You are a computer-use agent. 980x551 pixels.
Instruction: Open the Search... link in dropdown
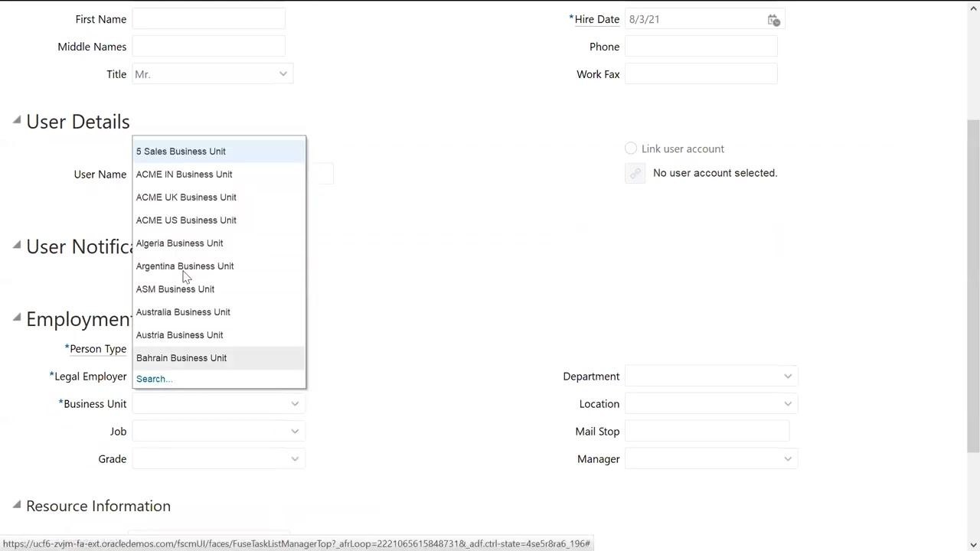coord(154,379)
